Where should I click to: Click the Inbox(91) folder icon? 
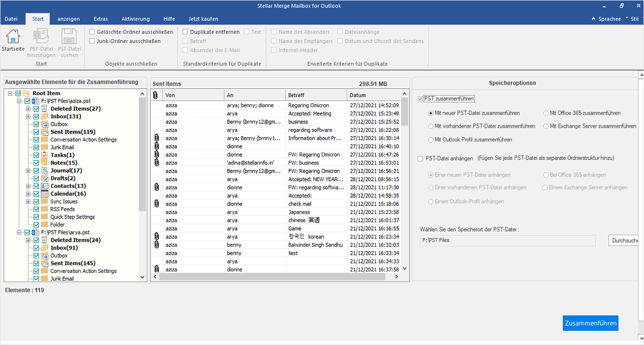pos(44,248)
